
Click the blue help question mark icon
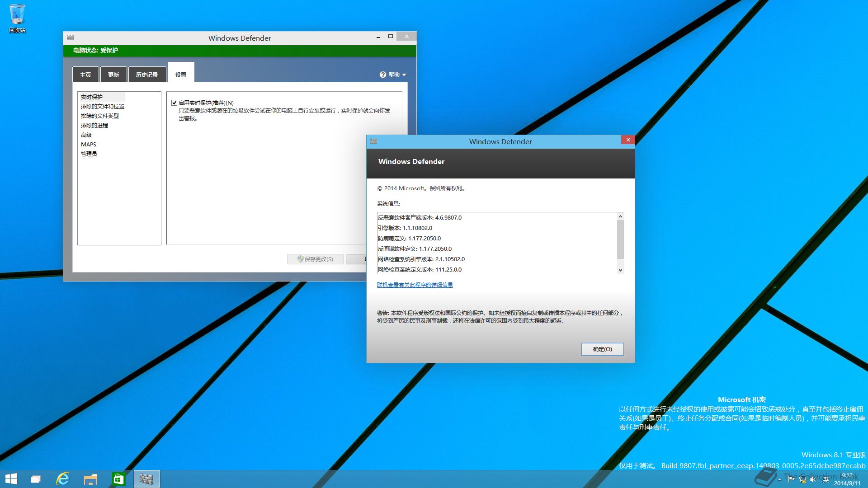click(383, 75)
